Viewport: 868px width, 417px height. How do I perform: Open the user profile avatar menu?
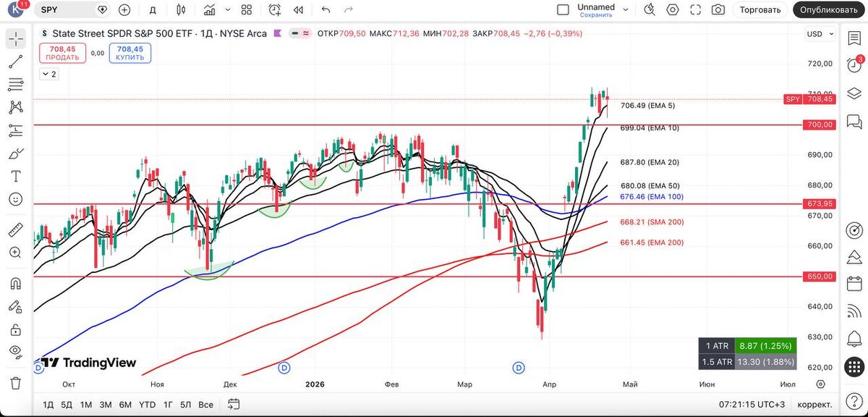[15, 9]
